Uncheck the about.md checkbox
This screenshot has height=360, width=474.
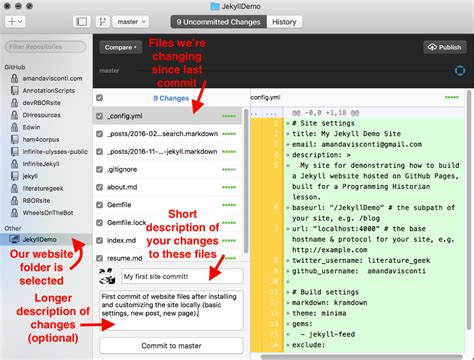click(99, 187)
